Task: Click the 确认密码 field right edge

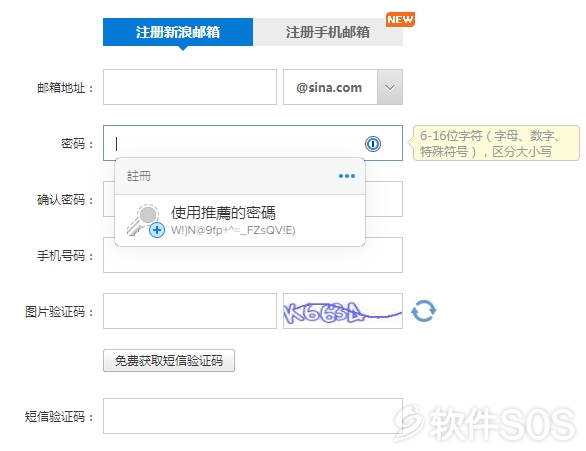Action: pos(384,199)
